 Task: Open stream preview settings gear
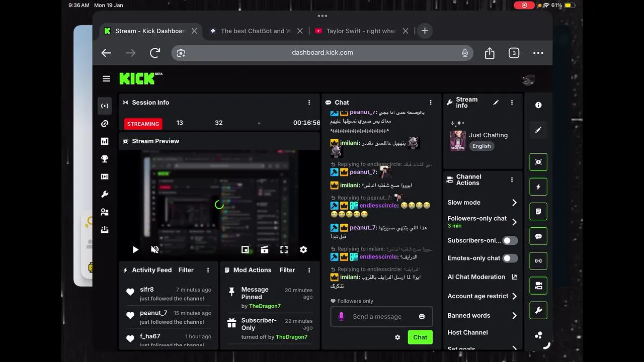pos(303,249)
